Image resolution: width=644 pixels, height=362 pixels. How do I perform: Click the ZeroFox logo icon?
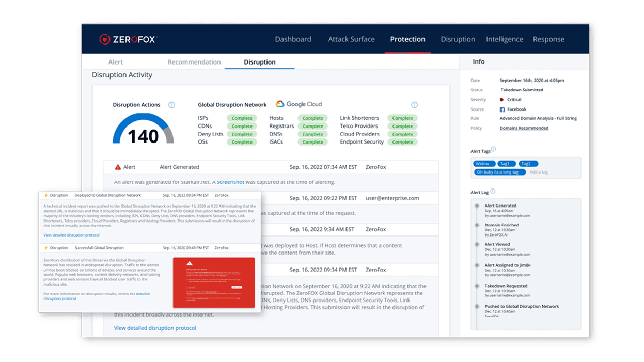[x=105, y=39]
